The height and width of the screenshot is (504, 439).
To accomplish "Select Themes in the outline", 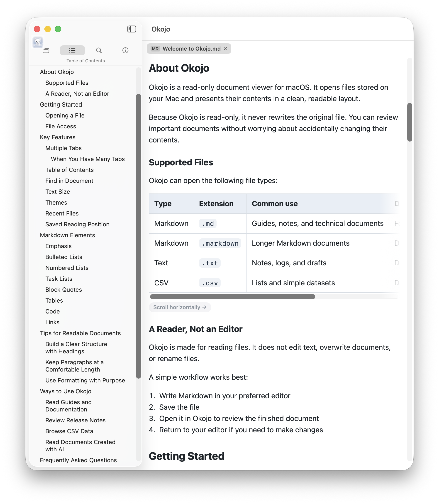I will coord(56,203).
